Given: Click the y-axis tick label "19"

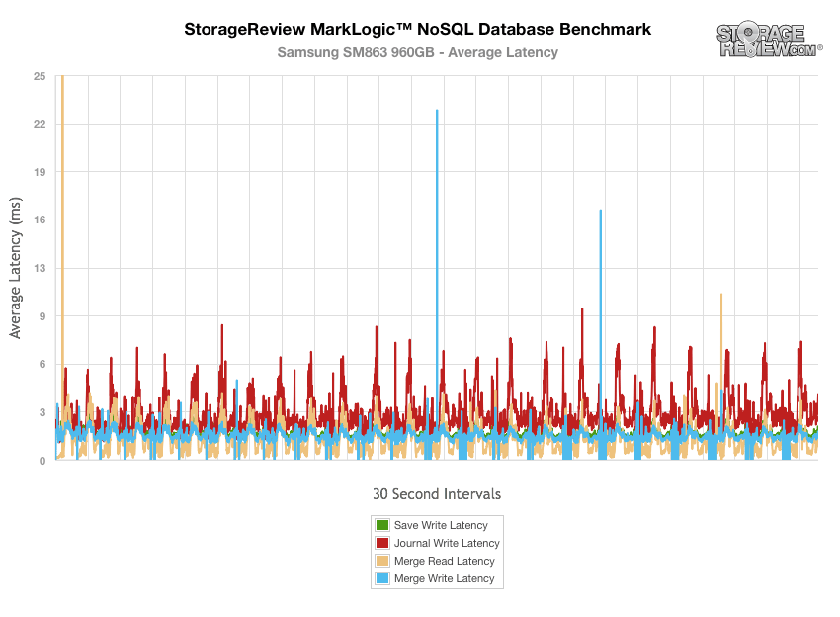Looking at the screenshot, I should [40, 172].
